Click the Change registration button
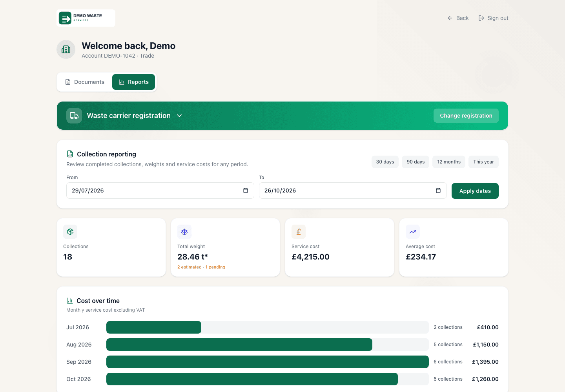 click(466, 116)
